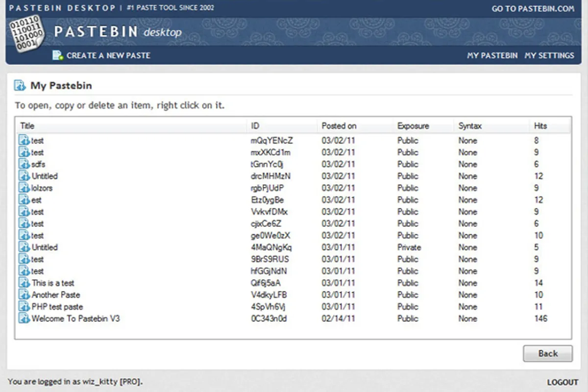The width and height of the screenshot is (588, 392).
Task: Click the paste icon in row drcMHMzN
Action: pos(24,176)
